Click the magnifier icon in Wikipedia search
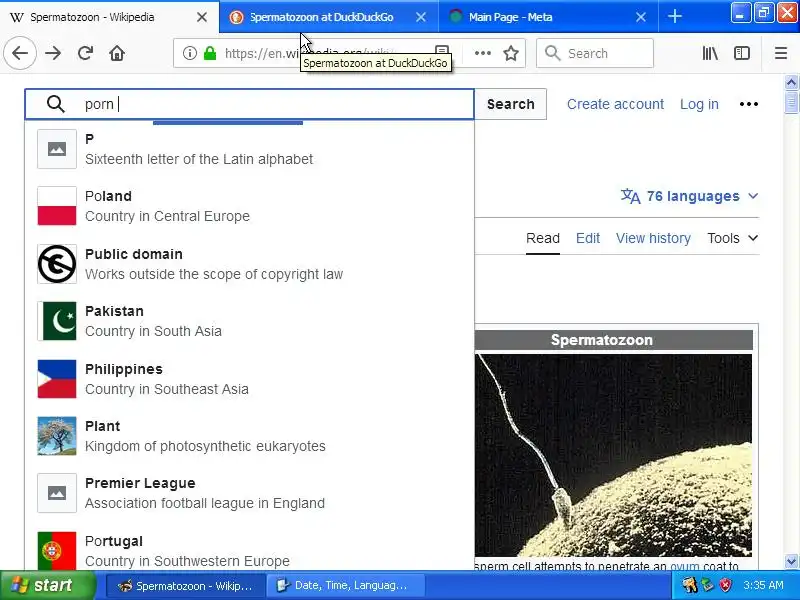The width and height of the screenshot is (800, 600). click(x=56, y=104)
